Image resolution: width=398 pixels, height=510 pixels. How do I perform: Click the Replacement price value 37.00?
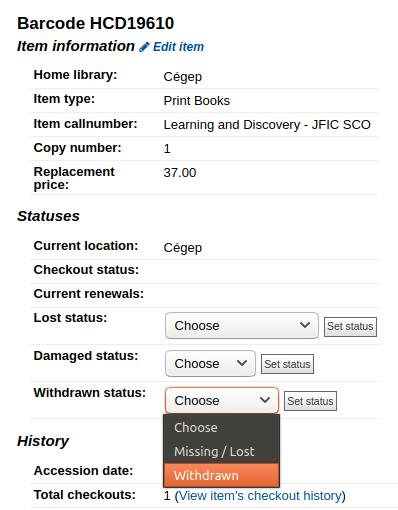pos(180,173)
